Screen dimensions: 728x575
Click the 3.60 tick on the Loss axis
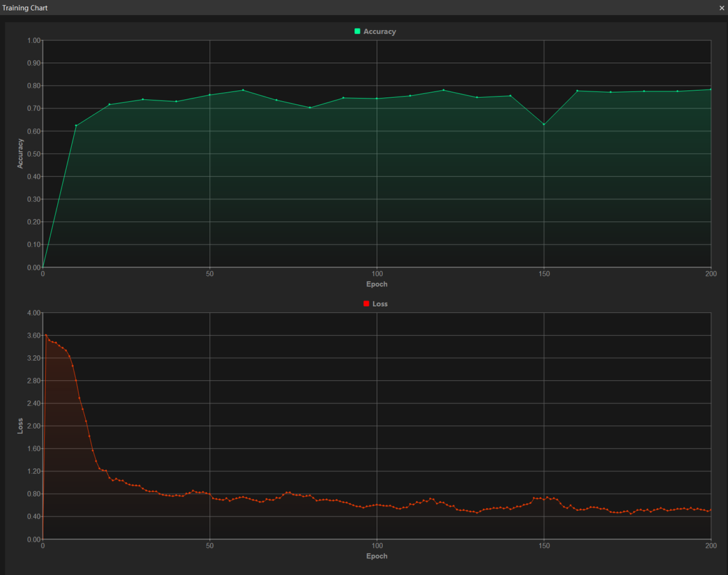[x=34, y=335]
